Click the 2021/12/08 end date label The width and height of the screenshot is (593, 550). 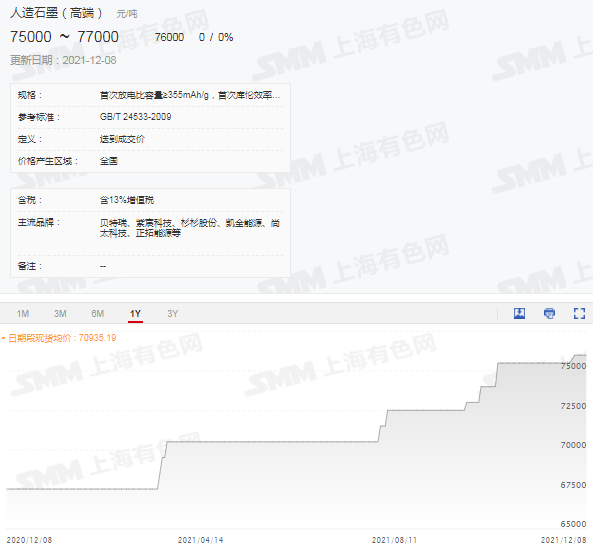pos(564,540)
